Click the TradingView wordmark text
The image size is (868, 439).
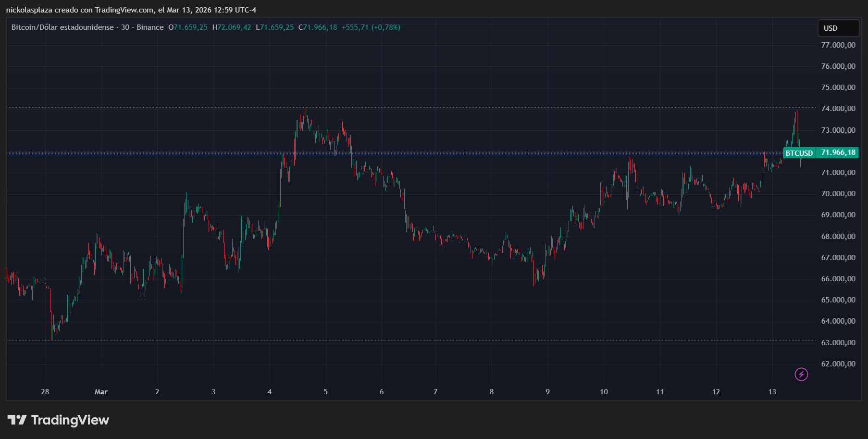70,420
